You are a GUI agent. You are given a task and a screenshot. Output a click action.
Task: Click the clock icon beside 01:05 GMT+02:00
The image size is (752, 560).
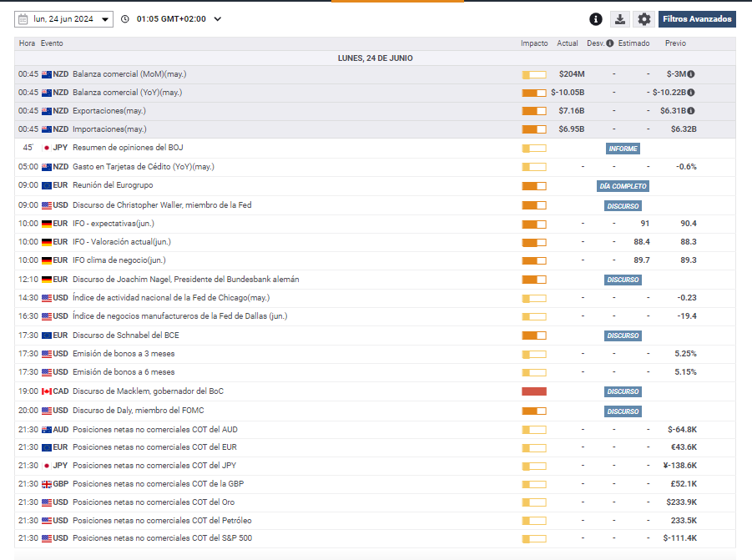click(x=125, y=19)
